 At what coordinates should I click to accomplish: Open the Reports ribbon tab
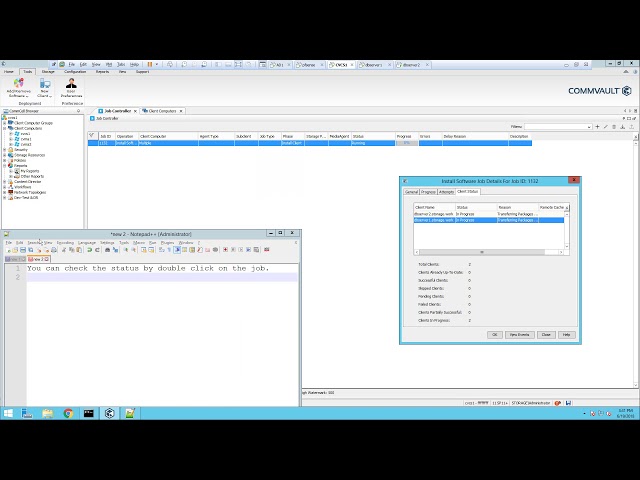102,72
